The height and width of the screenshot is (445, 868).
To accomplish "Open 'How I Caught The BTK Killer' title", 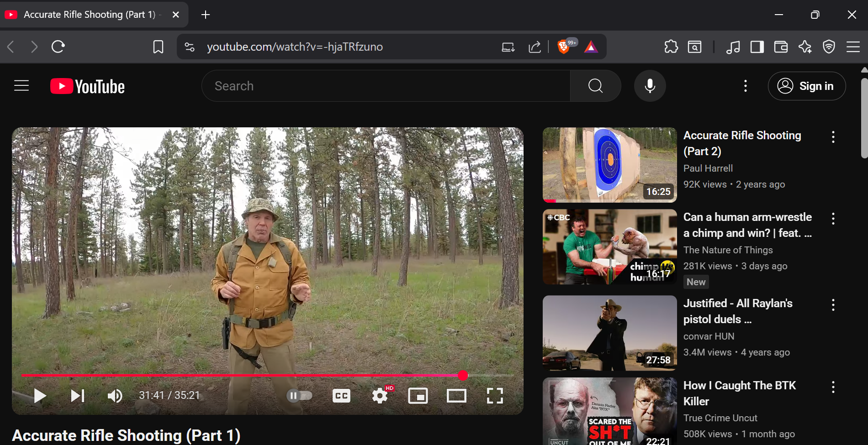I will click(x=739, y=393).
